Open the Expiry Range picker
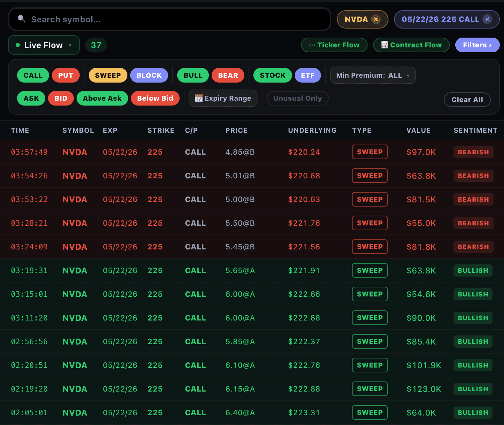 click(x=223, y=98)
